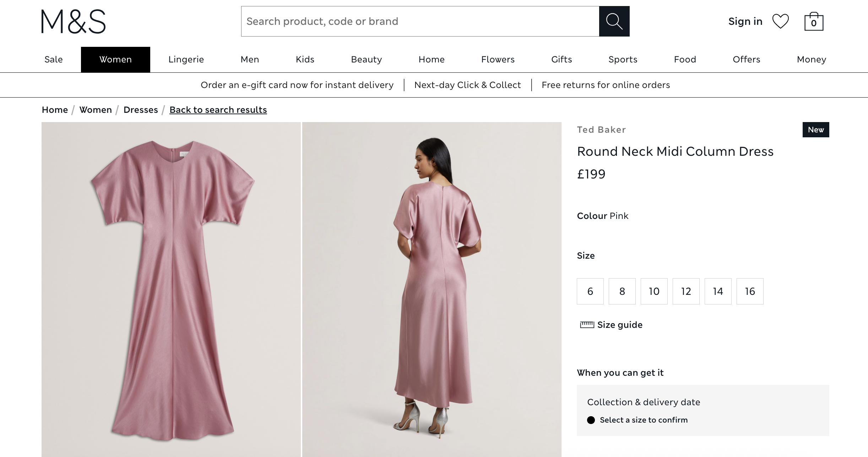Image resolution: width=868 pixels, height=457 pixels.
Task: Click Sign in link
Action: click(x=745, y=21)
